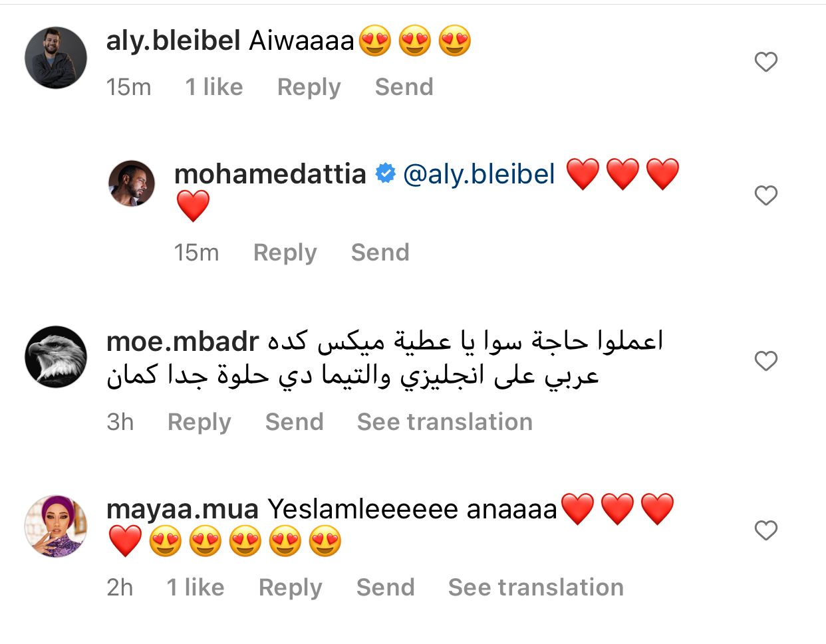Viewport: 826px width, 644px height.
Task: Tap mayaa.mua's profile avatar
Action: [56, 526]
